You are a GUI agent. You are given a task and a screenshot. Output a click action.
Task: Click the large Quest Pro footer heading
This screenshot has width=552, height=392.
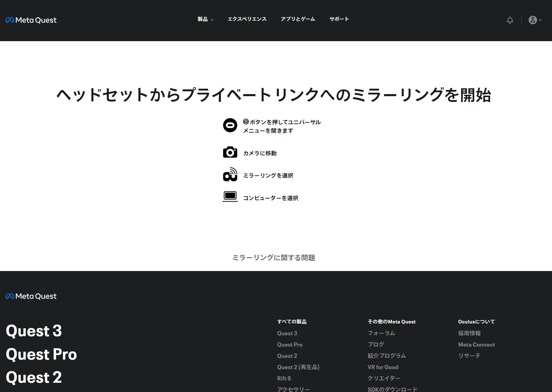[41, 354]
